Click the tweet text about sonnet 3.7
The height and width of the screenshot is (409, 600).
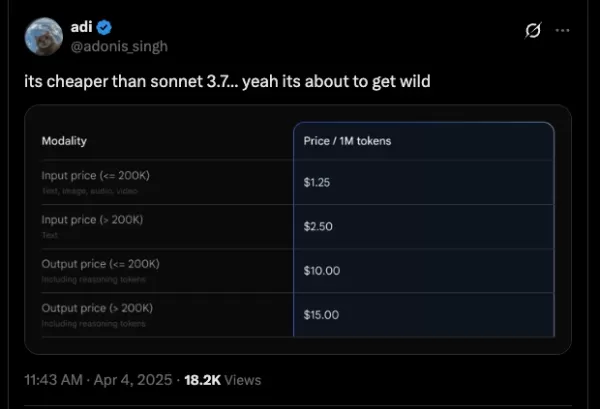[227, 81]
